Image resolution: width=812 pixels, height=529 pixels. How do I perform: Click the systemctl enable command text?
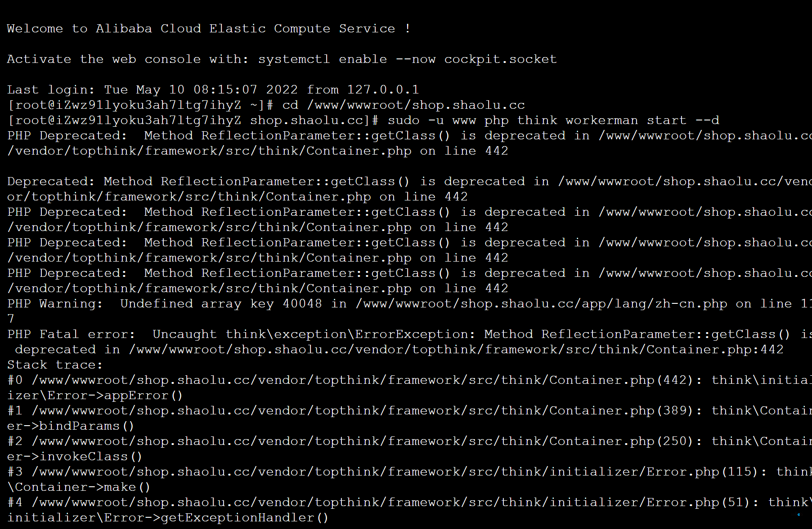click(322, 59)
